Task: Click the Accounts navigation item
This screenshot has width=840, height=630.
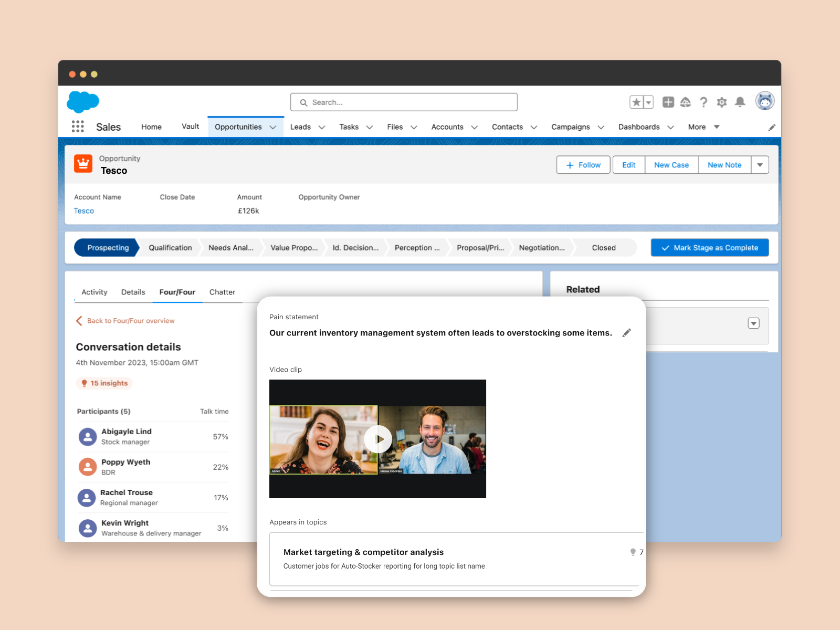Action: click(x=447, y=127)
